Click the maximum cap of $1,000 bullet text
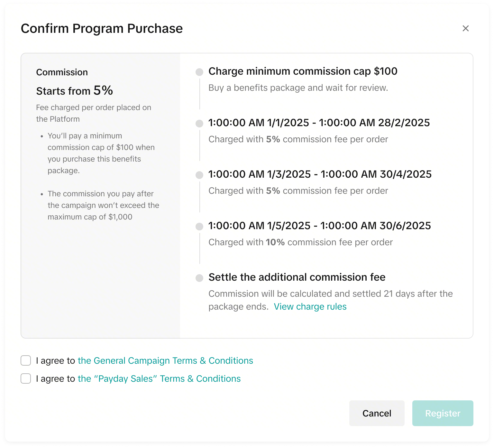The width and height of the screenshot is (494, 448). coord(103,205)
